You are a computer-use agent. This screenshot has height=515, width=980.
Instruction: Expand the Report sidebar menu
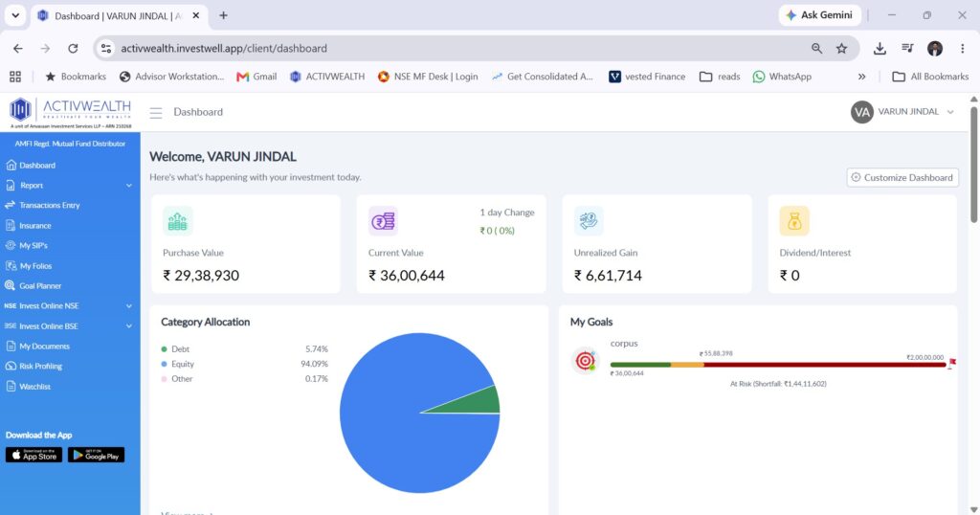pos(70,185)
